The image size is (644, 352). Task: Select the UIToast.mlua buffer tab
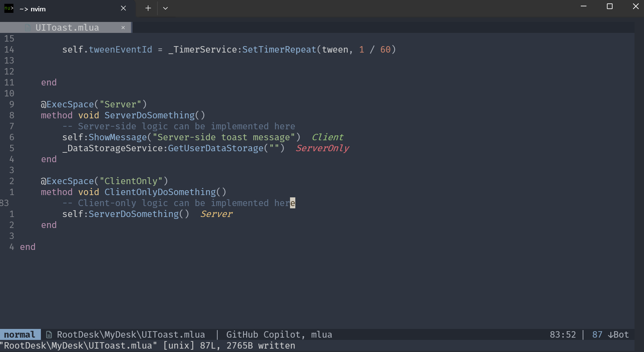coord(67,28)
